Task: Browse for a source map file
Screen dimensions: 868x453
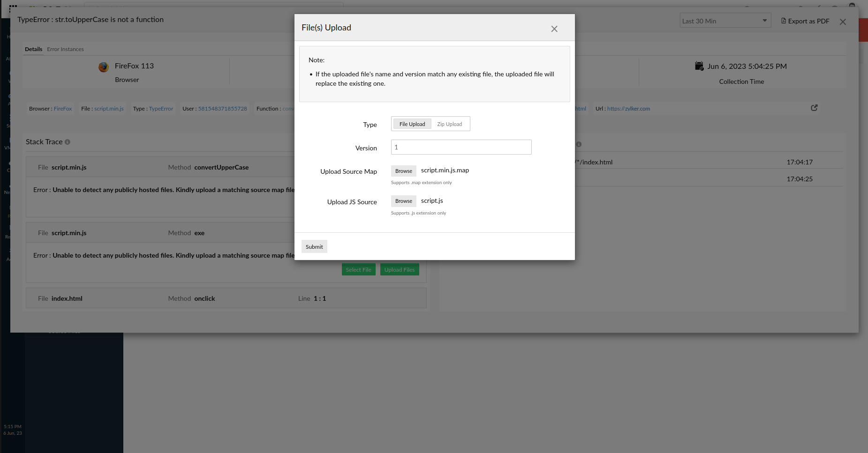Action: 403,171
